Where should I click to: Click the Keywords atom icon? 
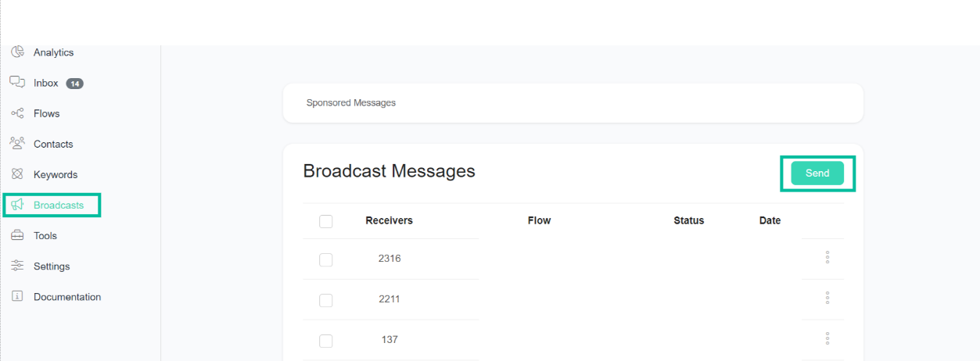coord(17,174)
